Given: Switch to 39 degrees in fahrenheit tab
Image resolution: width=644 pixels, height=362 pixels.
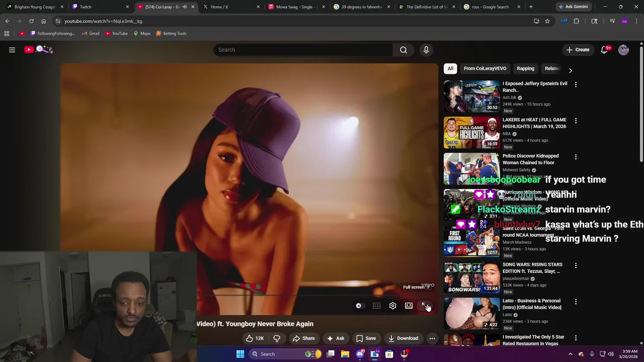Looking at the screenshot, I should pos(361,7).
